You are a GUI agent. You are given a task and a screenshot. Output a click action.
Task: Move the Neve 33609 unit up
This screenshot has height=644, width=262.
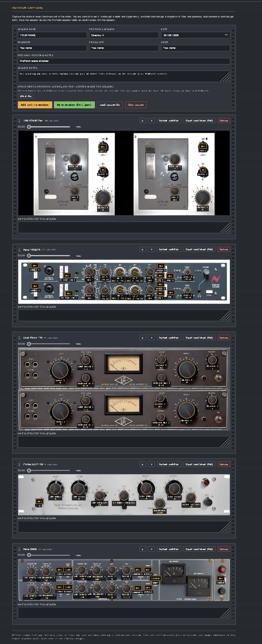point(143,549)
